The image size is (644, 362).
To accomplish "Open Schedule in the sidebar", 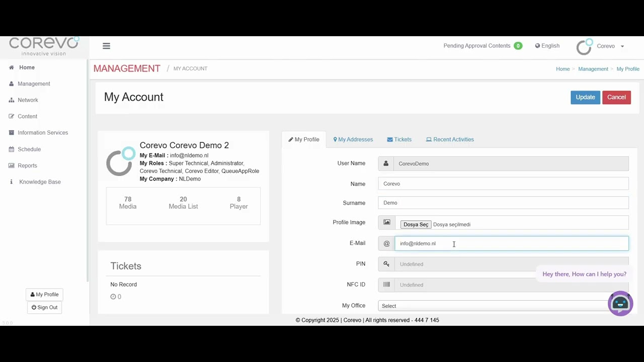I will point(29,149).
